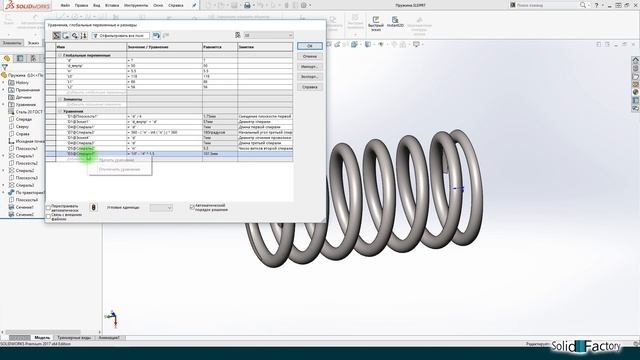Collapse the Уравнения group in the equations table
Screen dimensions: 640x360
60,111
